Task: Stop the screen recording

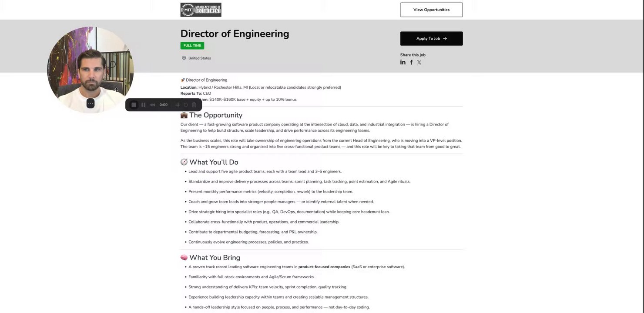Action: 134,105
